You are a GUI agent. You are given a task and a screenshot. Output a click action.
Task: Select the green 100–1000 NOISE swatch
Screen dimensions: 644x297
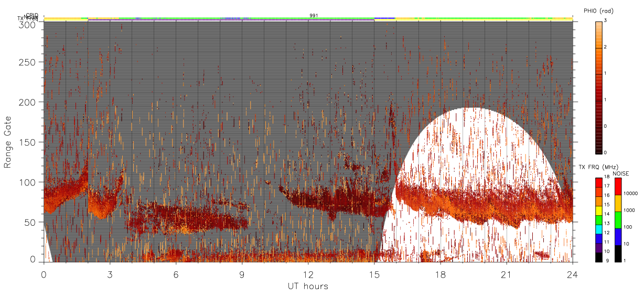click(x=618, y=219)
